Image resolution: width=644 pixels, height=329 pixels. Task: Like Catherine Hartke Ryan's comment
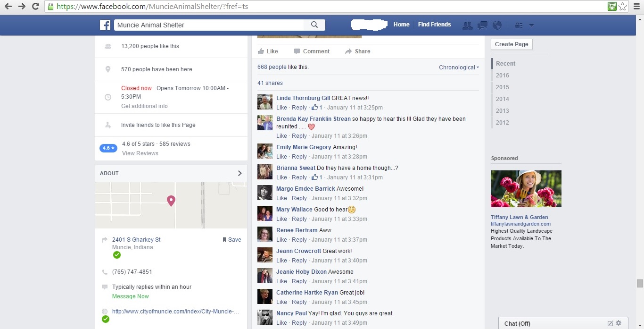click(281, 302)
